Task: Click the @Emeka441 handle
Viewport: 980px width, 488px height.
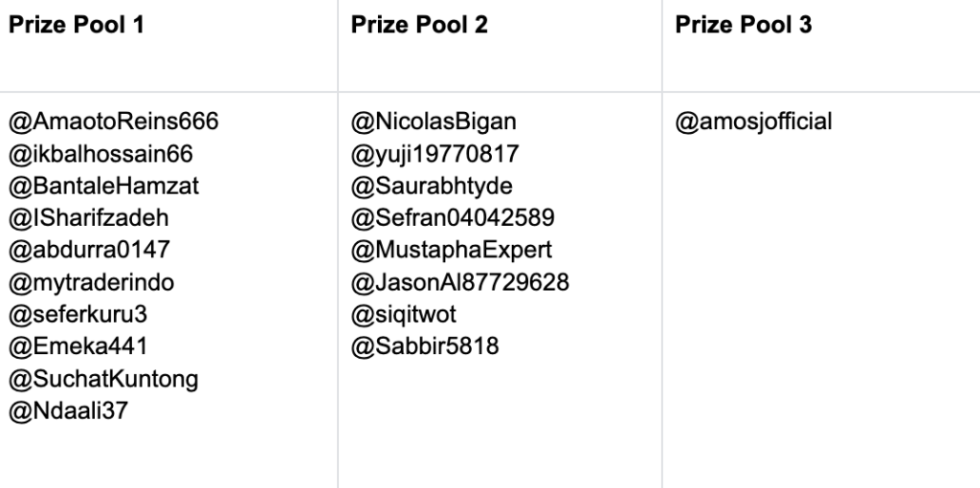Action: (x=78, y=346)
